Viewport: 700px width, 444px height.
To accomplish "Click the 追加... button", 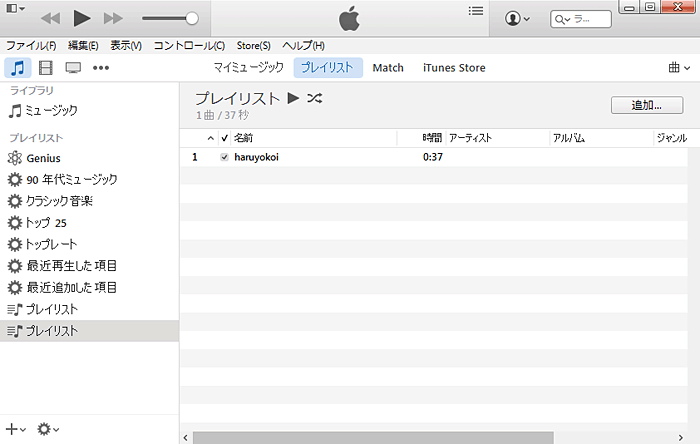I will coord(647,105).
